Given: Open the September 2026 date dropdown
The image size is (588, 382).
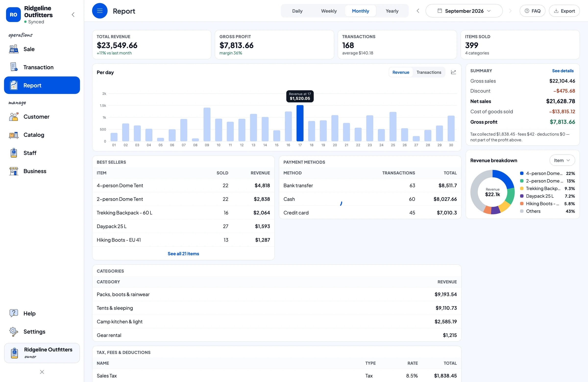Looking at the screenshot, I should pyautogui.click(x=464, y=11).
